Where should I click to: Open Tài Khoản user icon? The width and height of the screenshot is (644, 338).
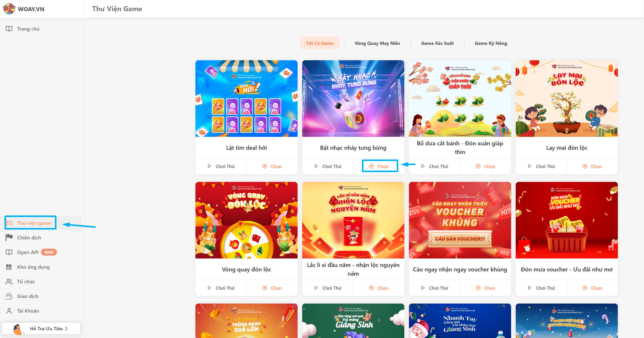click(9, 311)
